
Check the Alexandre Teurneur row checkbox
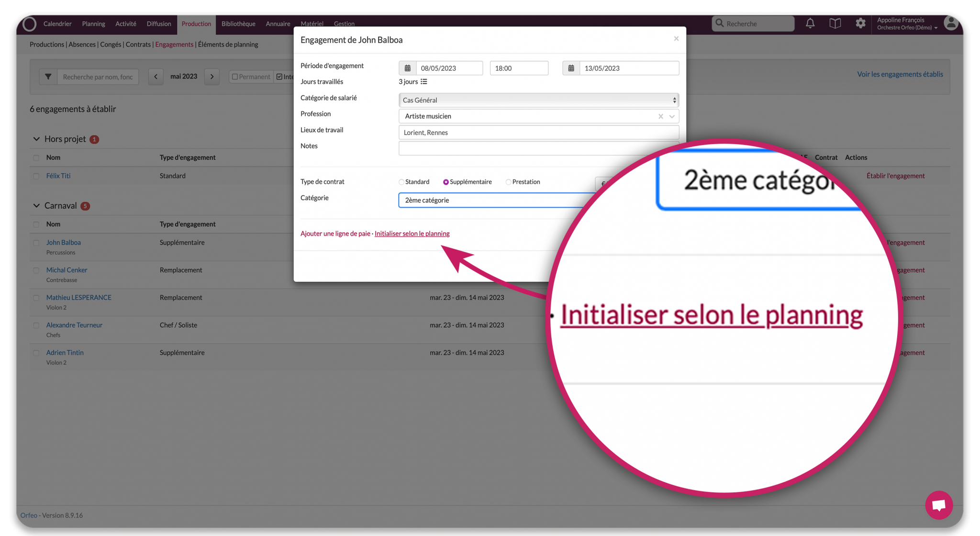(36, 325)
